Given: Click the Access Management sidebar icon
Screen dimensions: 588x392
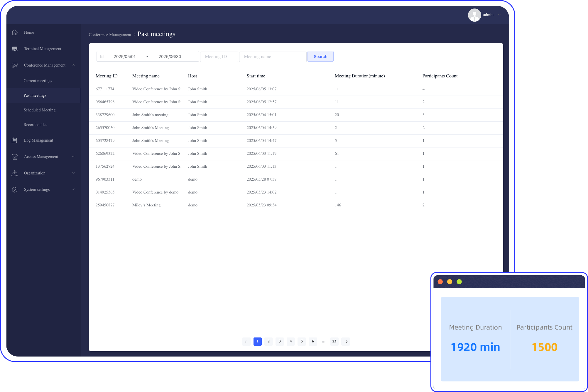Looking at the screenshot, I should (x=15, y=157).
